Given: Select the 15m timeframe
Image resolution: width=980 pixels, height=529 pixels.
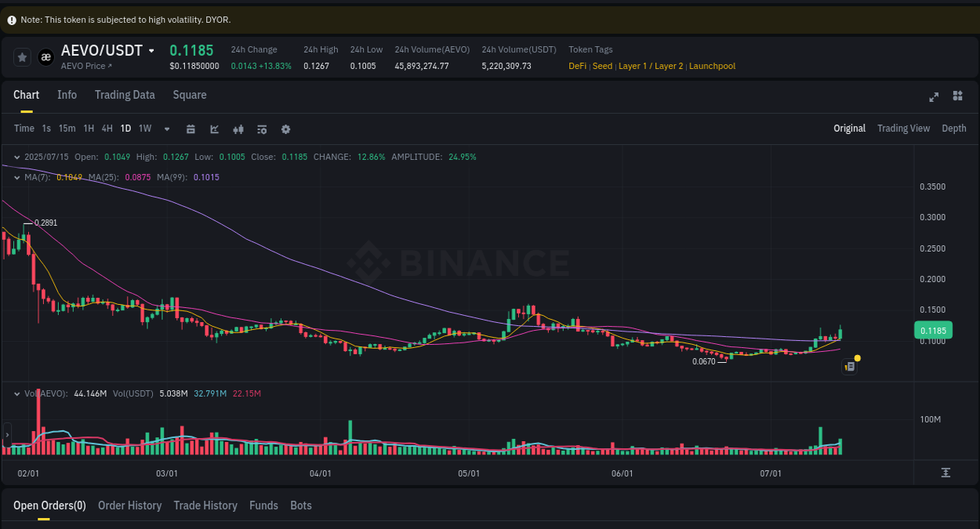Looking at the screenshot, I should click(67, 128).
